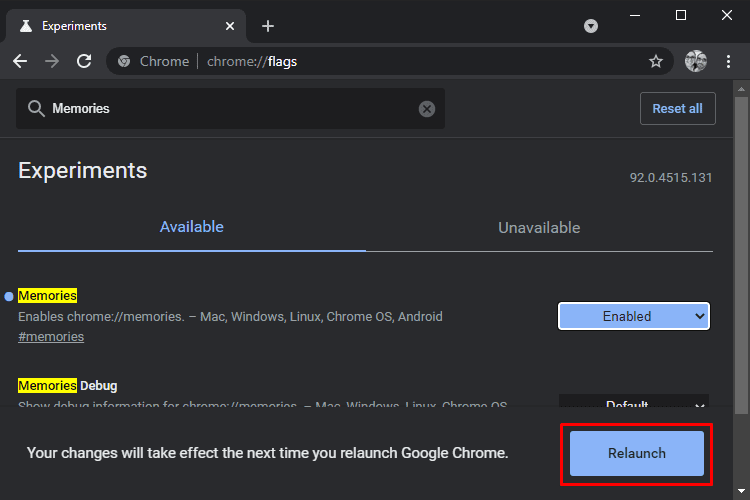Click the Memories Debug flag title
The width and height of the screenshot is (750, 500).
point(67,386)
